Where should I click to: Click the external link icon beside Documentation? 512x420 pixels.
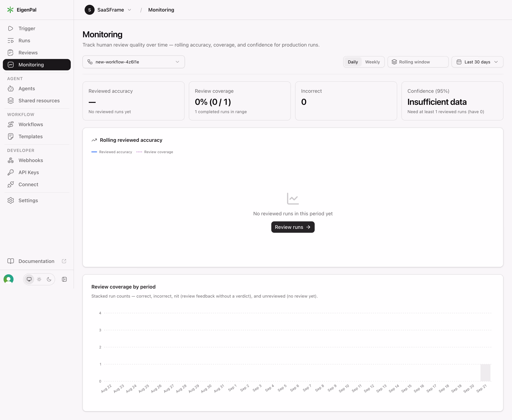tap(64, 261)
